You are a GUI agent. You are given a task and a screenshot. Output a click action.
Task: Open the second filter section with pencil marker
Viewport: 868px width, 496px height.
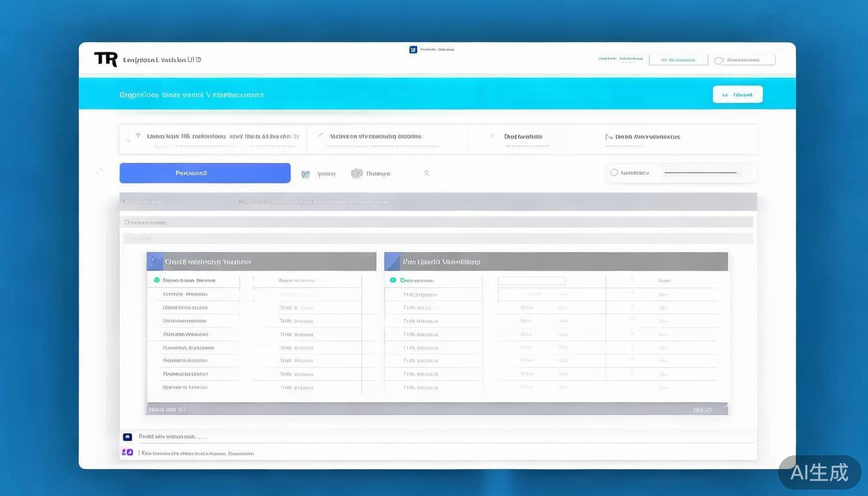click(321, 136)
